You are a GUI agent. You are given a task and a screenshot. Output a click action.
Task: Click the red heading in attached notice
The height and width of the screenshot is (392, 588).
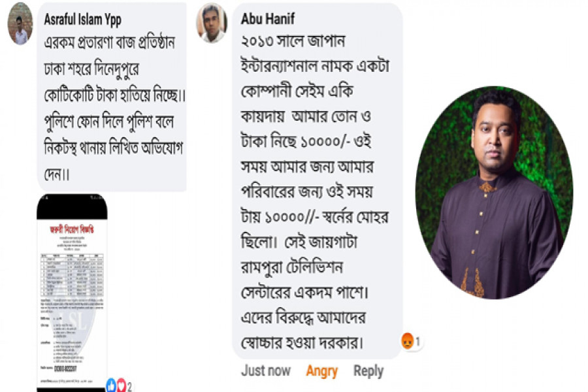click(72, 229)
